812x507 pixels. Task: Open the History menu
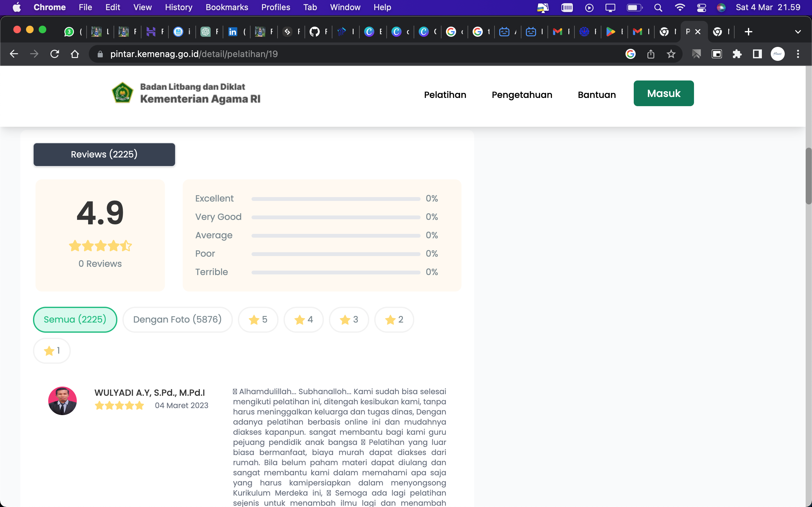179,7
